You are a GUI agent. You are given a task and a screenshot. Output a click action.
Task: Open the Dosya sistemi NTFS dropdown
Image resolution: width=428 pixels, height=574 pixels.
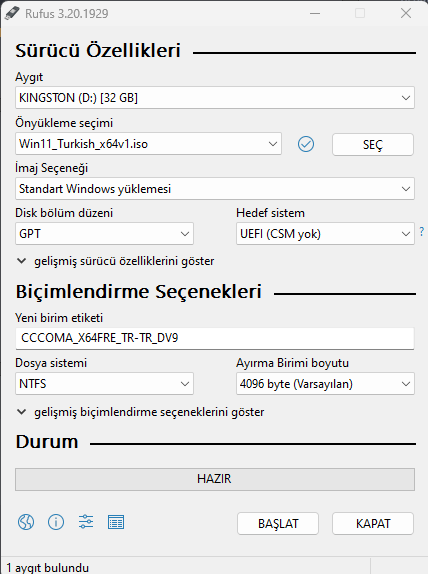point(104,384)
